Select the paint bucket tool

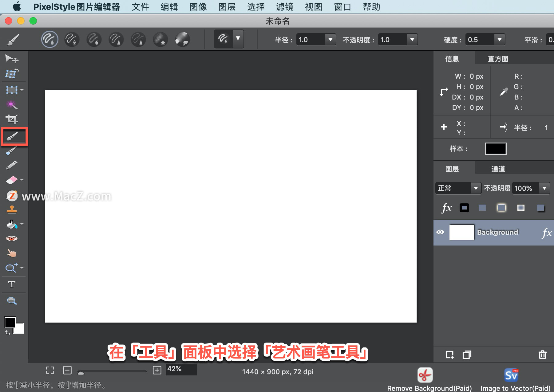11,224
